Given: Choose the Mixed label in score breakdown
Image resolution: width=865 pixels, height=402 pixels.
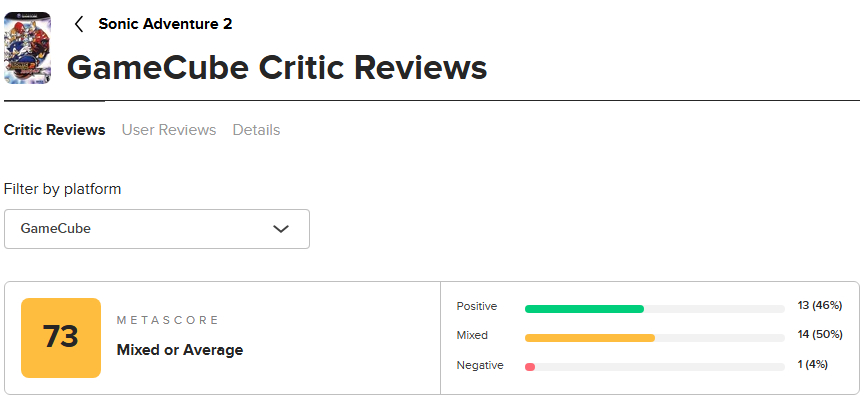Looking at the screenshot, I should 472,335.
